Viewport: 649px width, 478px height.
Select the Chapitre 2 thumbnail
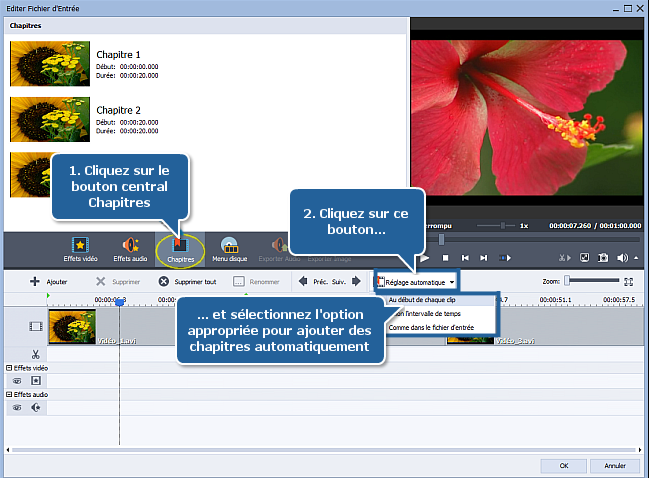[x=48, y=119]
